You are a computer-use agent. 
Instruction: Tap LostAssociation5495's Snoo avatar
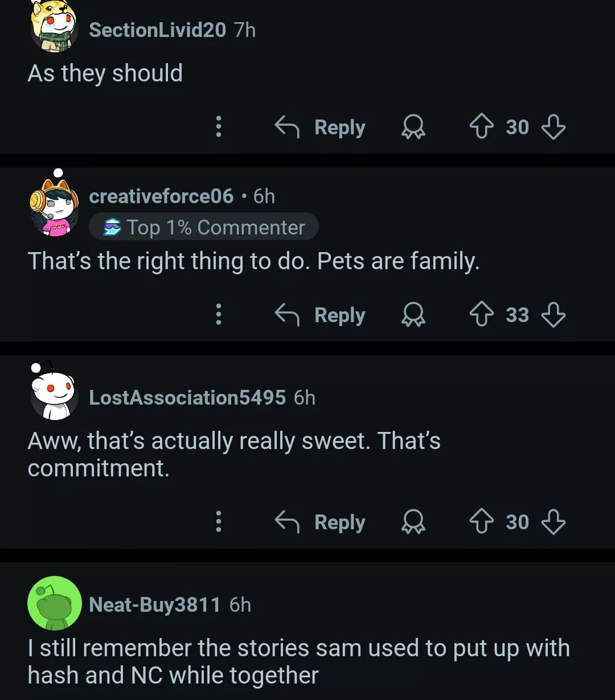click(54, 394)
